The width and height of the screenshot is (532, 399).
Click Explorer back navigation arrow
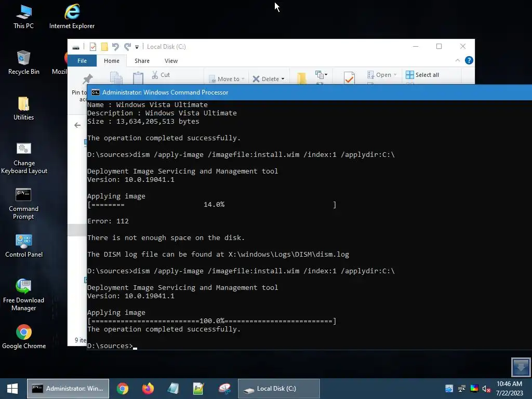77,125
